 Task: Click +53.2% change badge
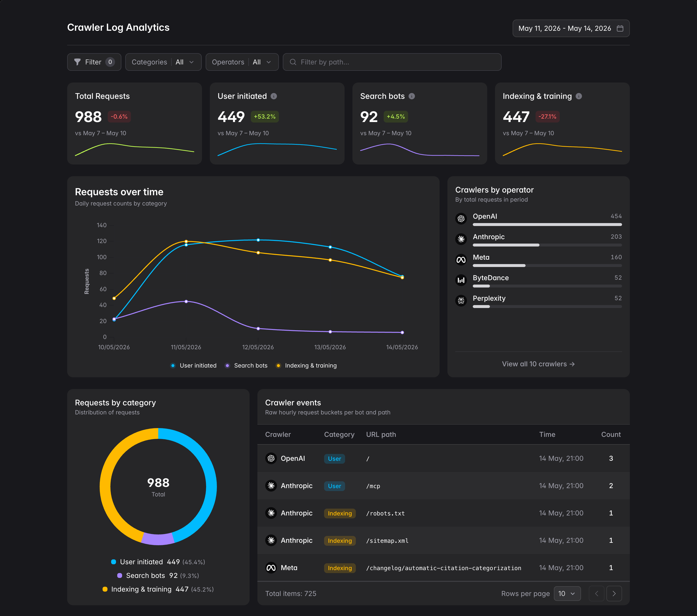click(265, 116)
